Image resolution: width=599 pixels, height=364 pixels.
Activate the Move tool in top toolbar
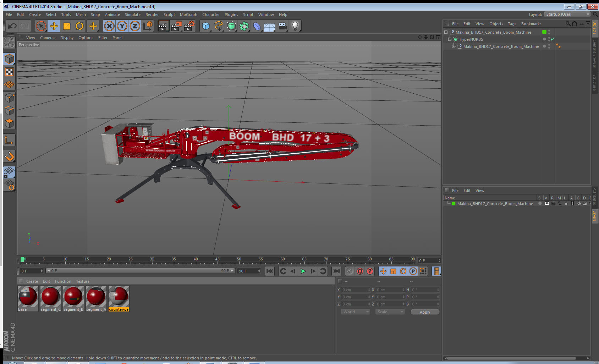point(54,26)
